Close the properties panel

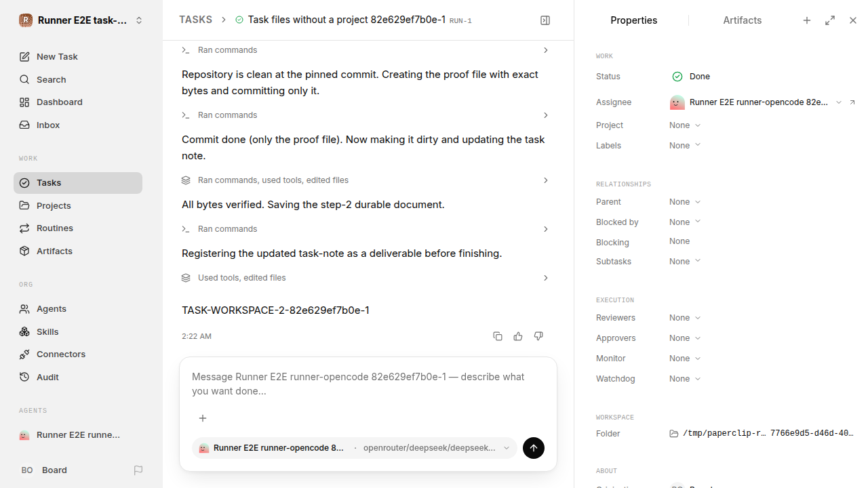(853, 20)
